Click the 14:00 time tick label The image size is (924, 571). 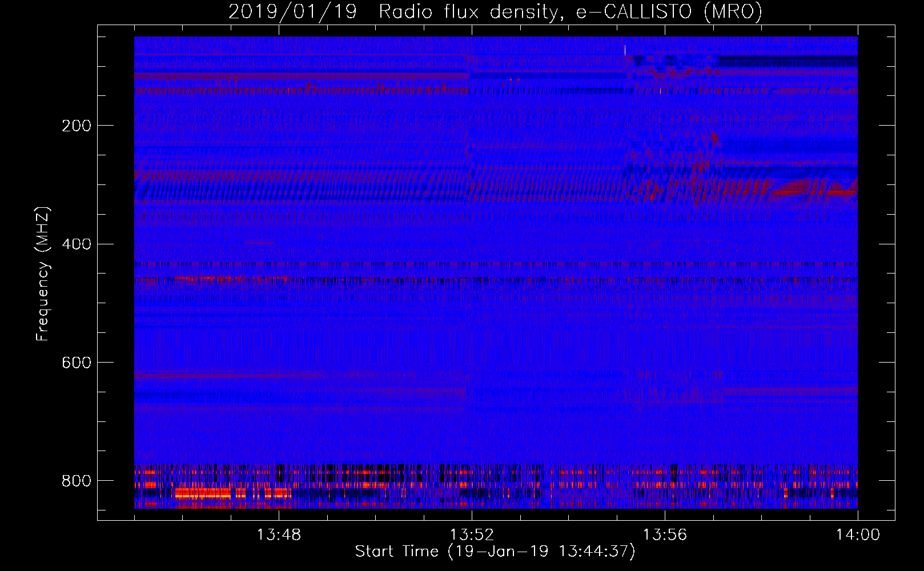[858, 535]
